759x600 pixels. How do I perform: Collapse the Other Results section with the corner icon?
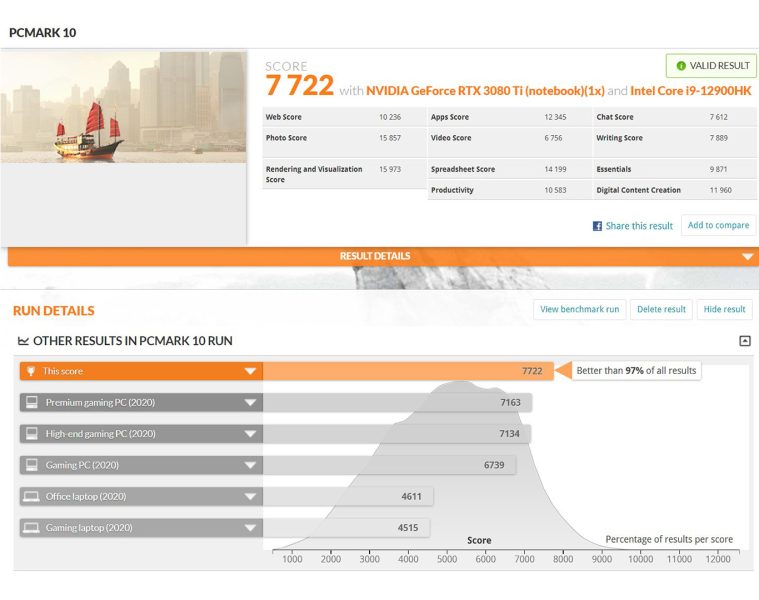click(745, 341)
